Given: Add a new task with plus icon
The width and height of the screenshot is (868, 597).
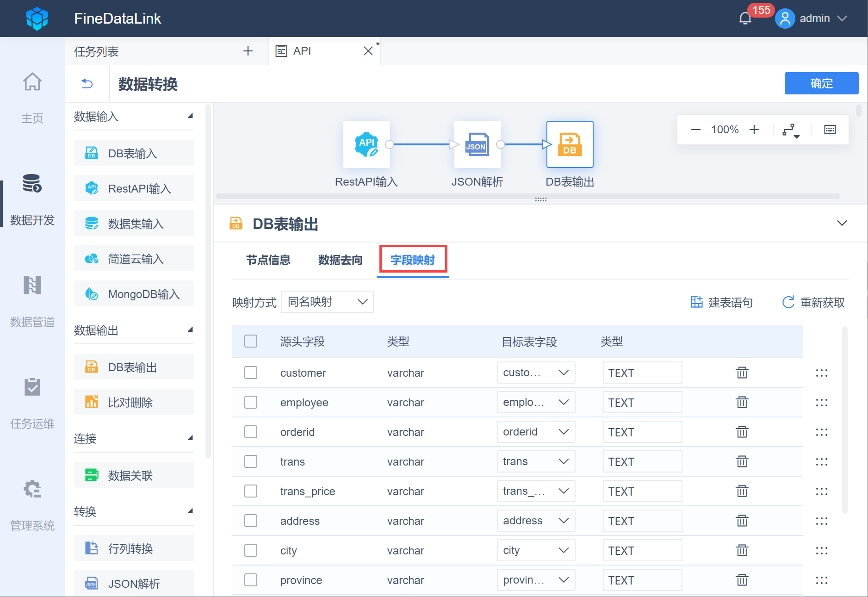Looking at the screenshot, I should click(x=248, y=51).
